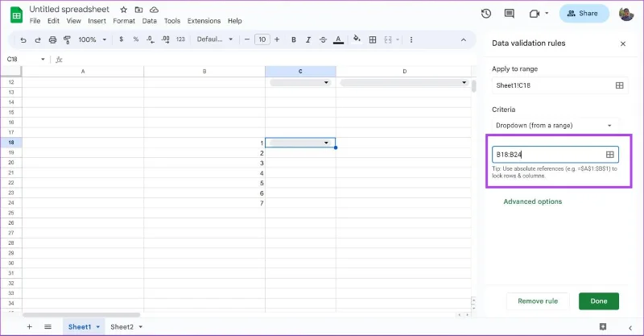Click the B18:B24 criteria range field
644x336 pixels.
pos(555,155)
